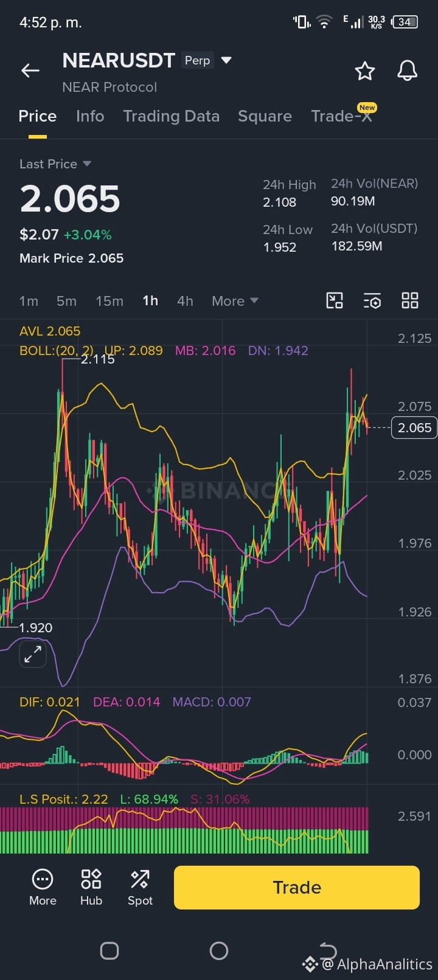Viewport: 438px width, 980px height.
Task: Select the 5m timeframe
Action: pyautogui.click(x=66, y=301)
